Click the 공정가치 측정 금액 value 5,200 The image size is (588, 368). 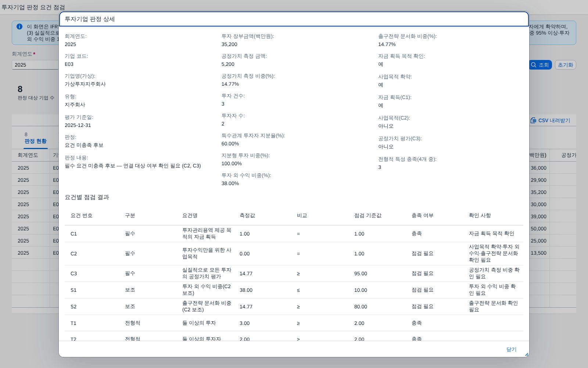pyautogui.click(x=228, y=64)
